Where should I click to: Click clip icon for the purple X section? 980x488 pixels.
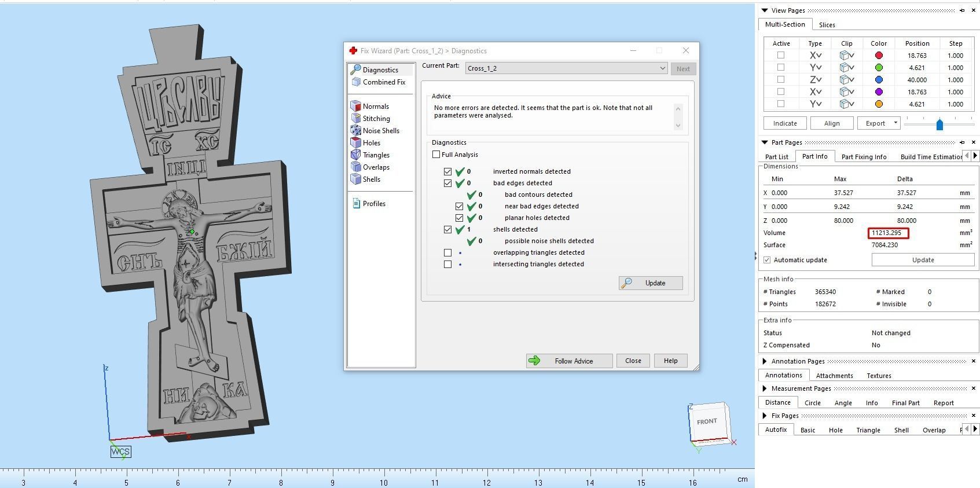(x=847, y=92)
